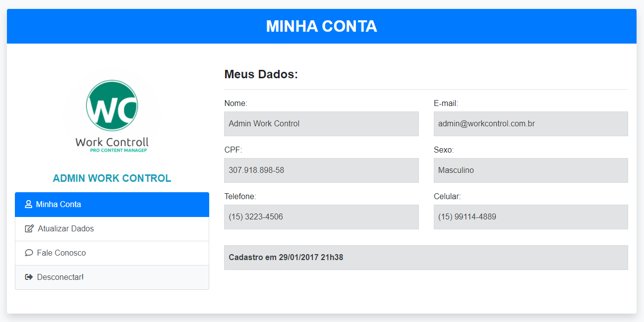Click the sign-out arrow icon for Desconectar
This screenshot has height=322, width=644.
point(29,277)
